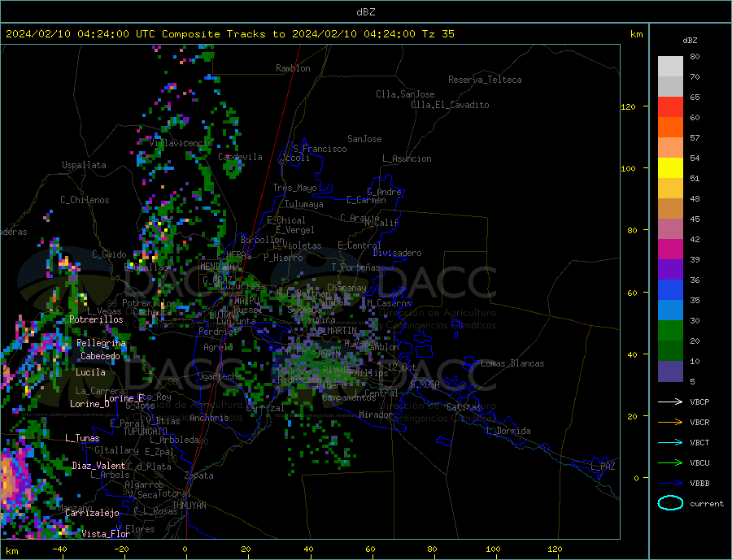Click the Clla.SanJose map label
The height and width of the screenshot is (560, 732).
pyautogui.click(x=405, y=94)
